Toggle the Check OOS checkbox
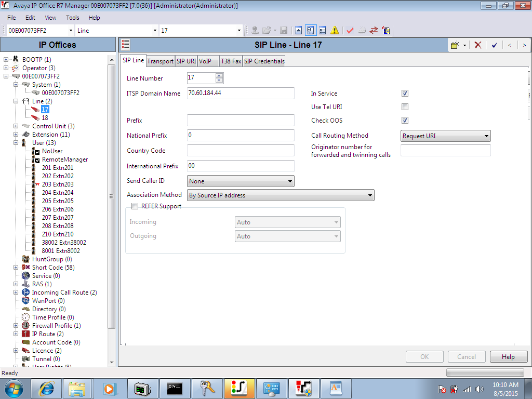 tap(405, 121)
